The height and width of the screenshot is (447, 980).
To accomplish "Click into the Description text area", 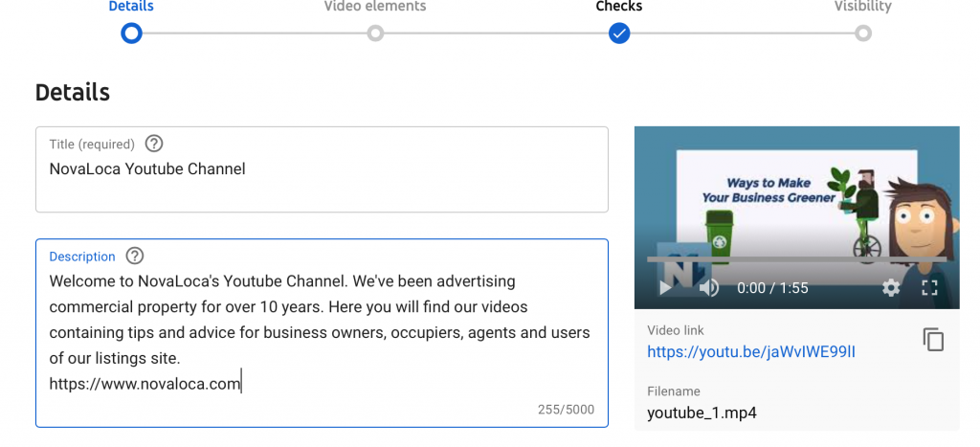I will (322, 333).
